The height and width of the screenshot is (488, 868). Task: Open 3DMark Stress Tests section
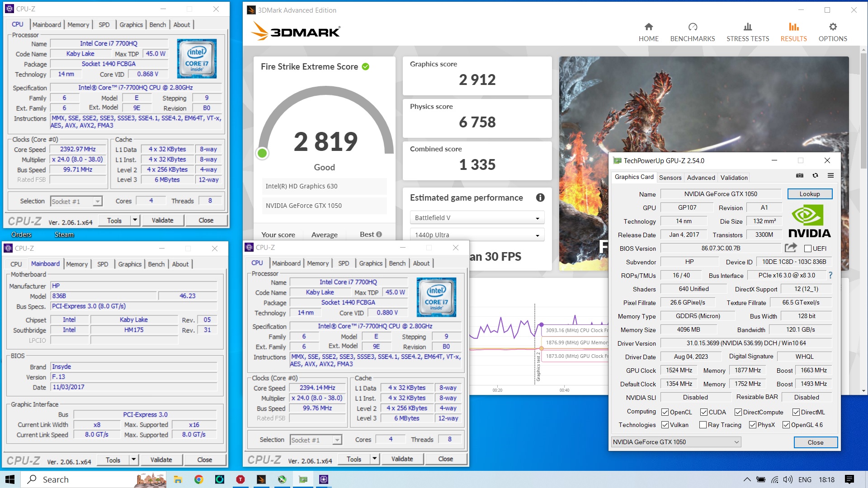[747, 33]
